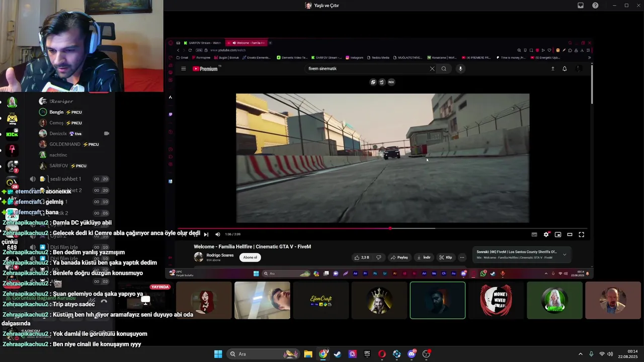Open Rodrigo Soares channel link
This screenshot has height=362, width=644.
coord(220,255)
